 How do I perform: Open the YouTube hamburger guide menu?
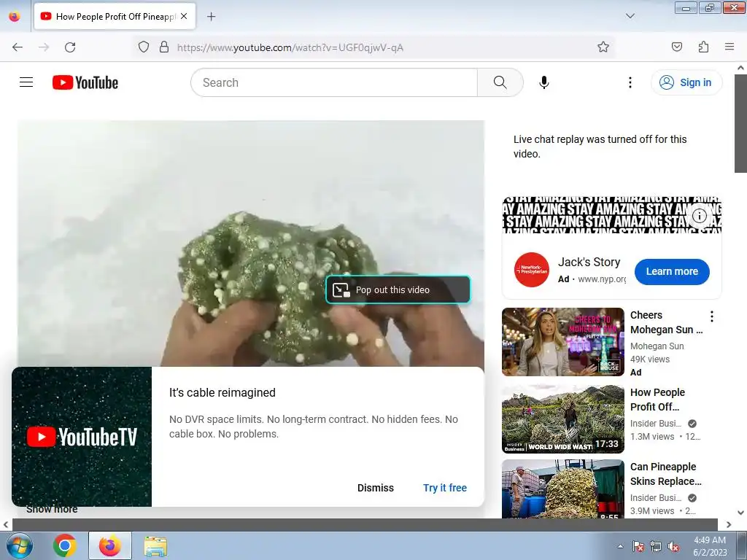point(26,82)
